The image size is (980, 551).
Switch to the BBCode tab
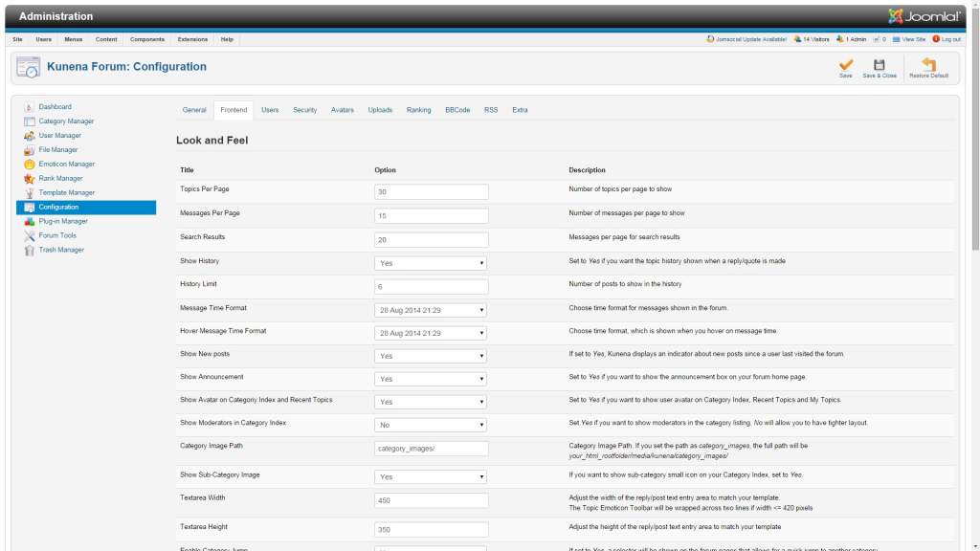[x=457, y=110]
